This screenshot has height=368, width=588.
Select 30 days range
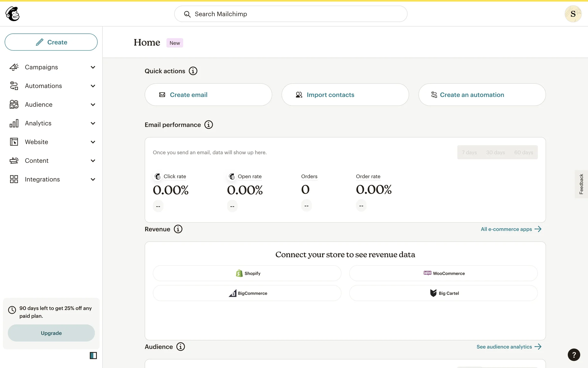coord(495,152)
